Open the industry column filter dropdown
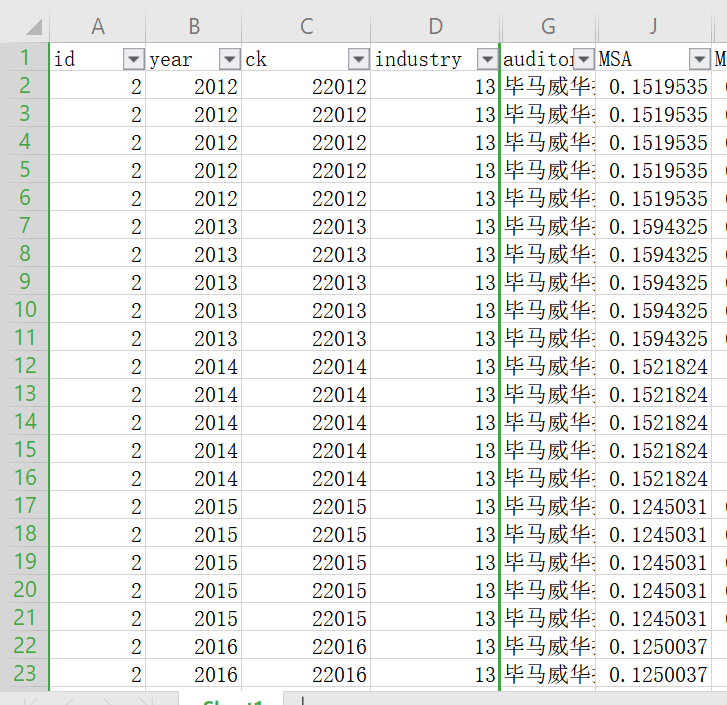Screen dimensions: 727x705 [487, 59]
